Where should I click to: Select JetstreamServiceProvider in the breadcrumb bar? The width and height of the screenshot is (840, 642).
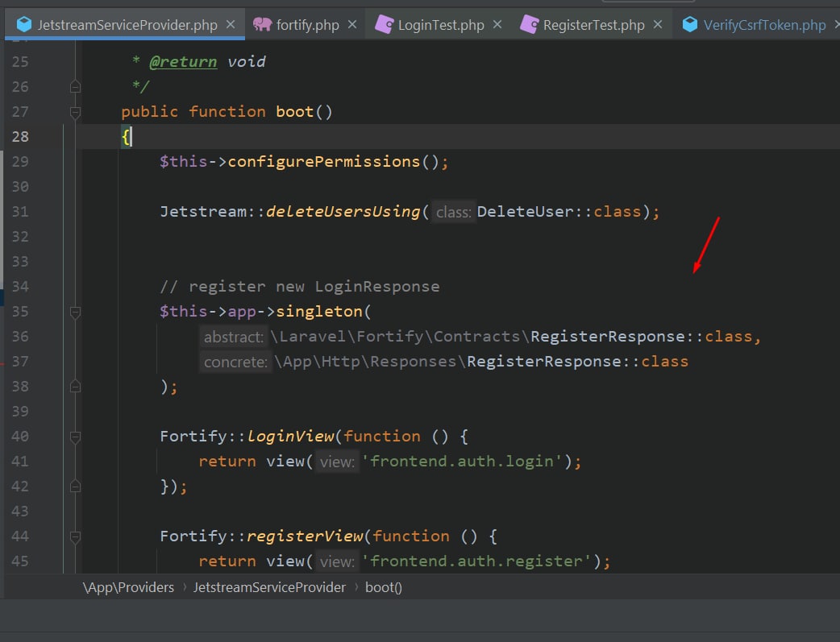click(269, 587)
